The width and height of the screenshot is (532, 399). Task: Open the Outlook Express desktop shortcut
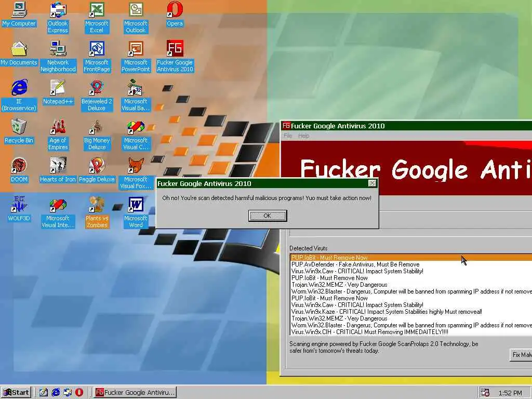58,17
